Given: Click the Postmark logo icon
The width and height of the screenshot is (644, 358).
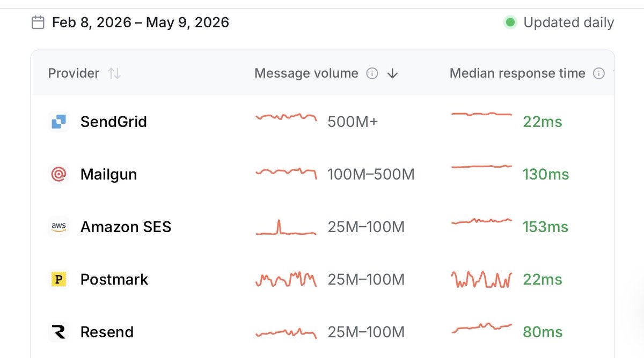Looking at the screenshot, I should (x=58, y=279).
